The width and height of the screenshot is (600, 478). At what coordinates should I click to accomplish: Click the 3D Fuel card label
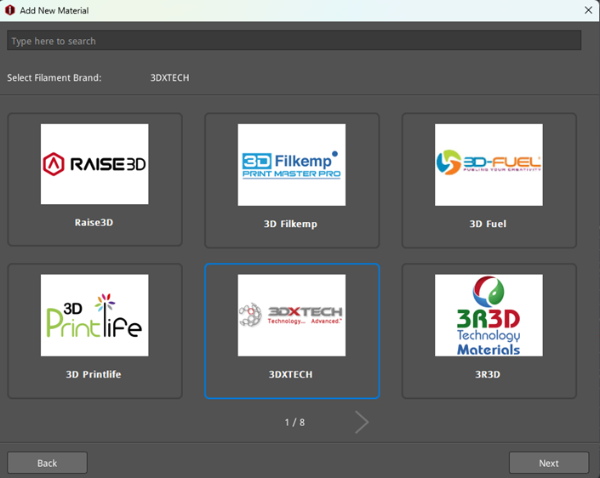click(x=489, y=224)
